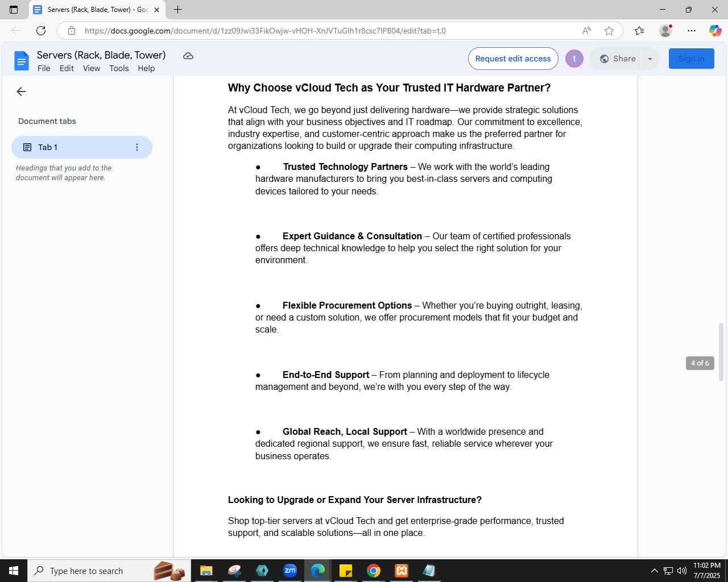Viewport: 728px width, 582px height.
Task: Click Request edit access button
Action: pyautogui.click(x=513, y=59)
